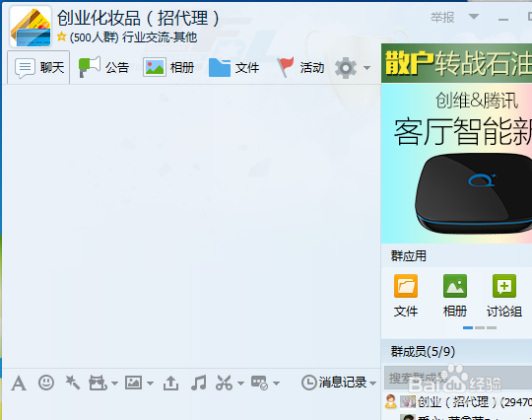Click the 创维&腾讯 set-top box advertisement
Image resolution: width=532 pixels, height=420 pixels.
(x=456, y=164)
